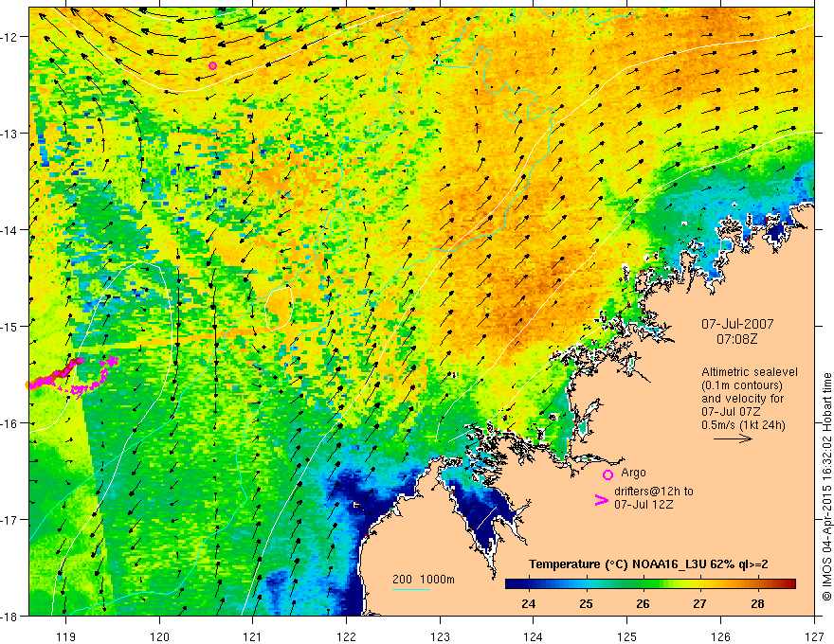Click the 27 value on color bar scale

tap(700, 603)
